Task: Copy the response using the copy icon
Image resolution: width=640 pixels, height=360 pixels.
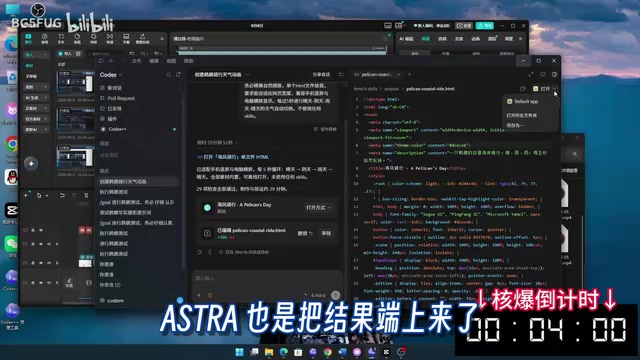Action: (200, 252)
